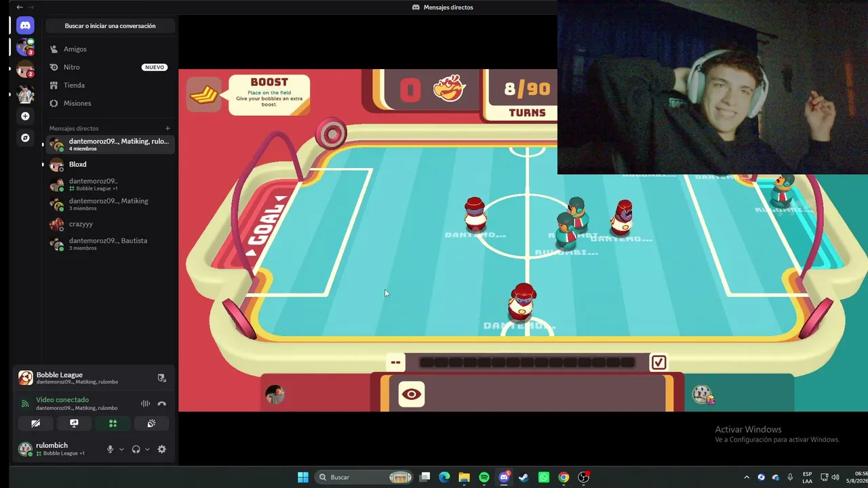Open Microsoft Edge from the taskbar
This screenshot has width=868, height=488.
tap(444, 477)
